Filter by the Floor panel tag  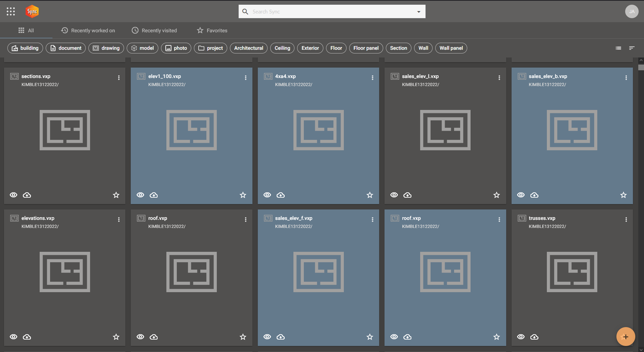(366, 48)
